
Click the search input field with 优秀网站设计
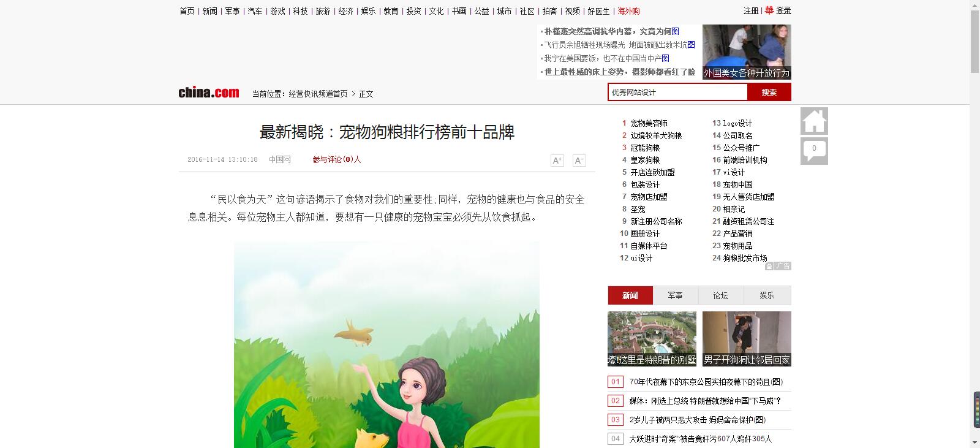677,92
